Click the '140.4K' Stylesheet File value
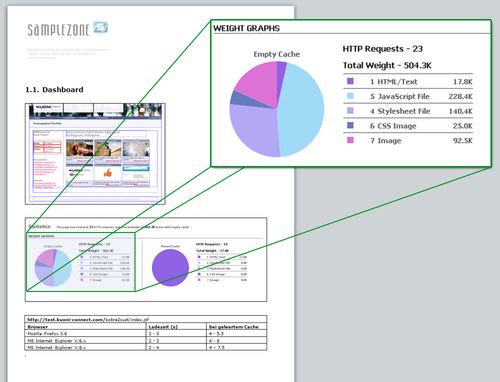The width and height of the screenshot is (500, 382). pos(461,111)
